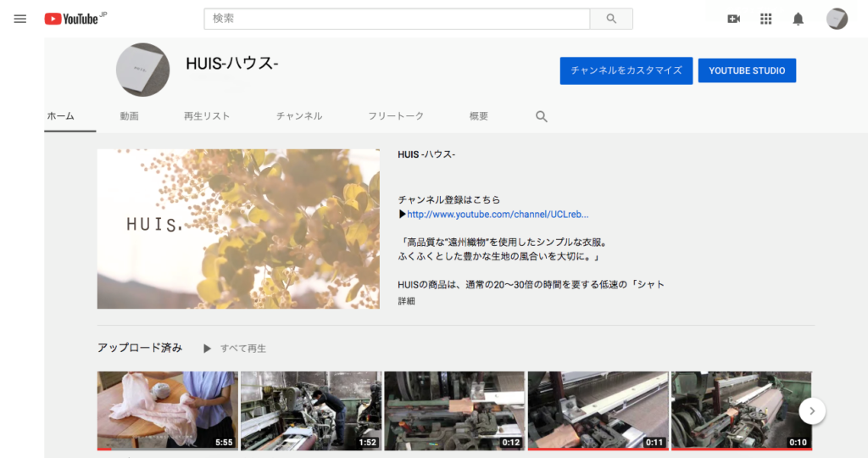Screen dimensions: 868x458
Task: Play the HUIS featured trailer video
Action: pyautogui.click(x=238, y=229)
